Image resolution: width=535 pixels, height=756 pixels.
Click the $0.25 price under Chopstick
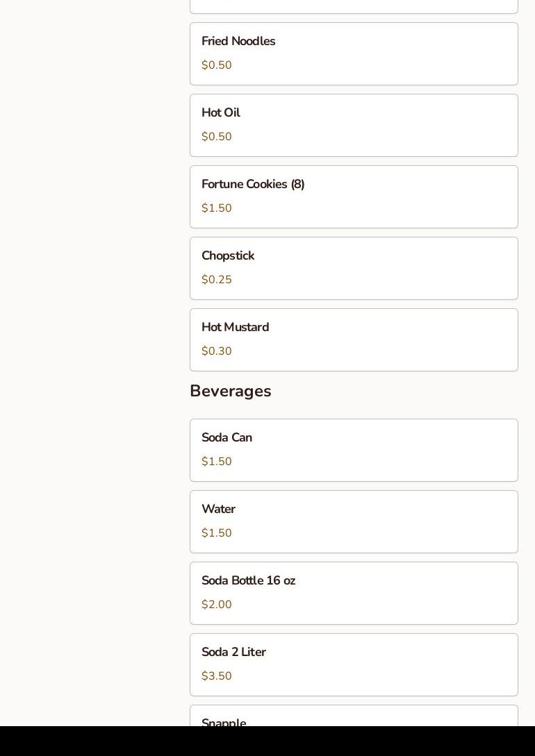[217, 280]
